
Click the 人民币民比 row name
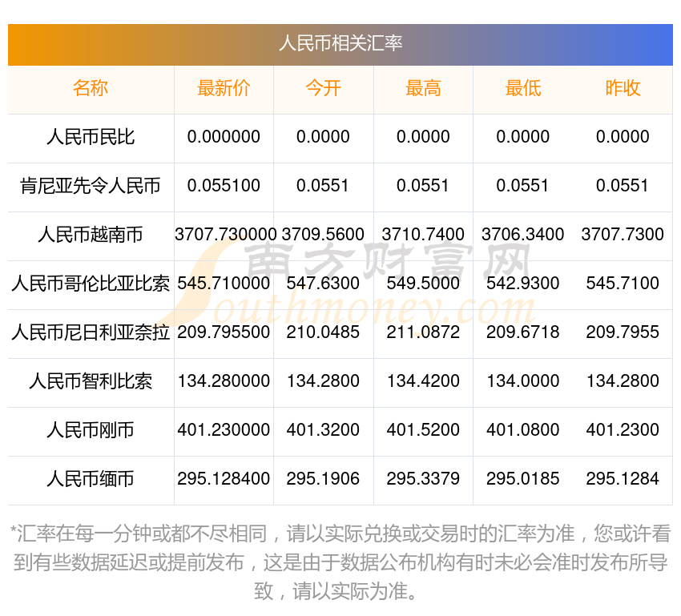tap(91, 137)
